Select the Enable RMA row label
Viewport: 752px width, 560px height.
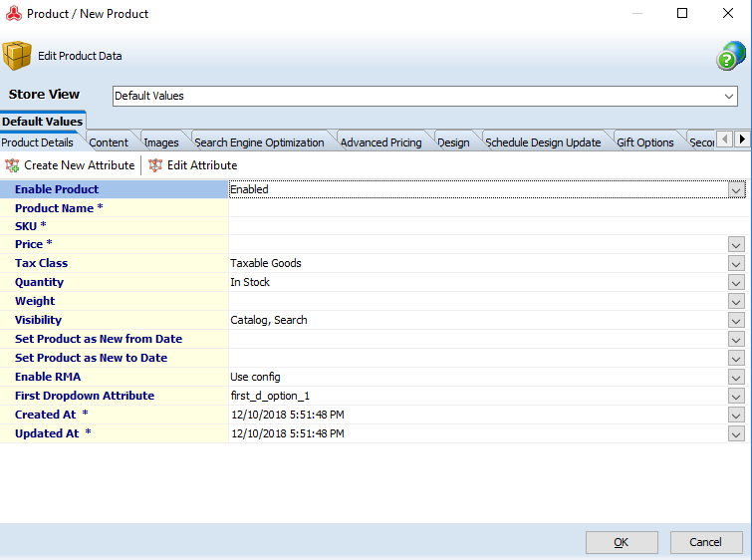[x=48, y=378]
